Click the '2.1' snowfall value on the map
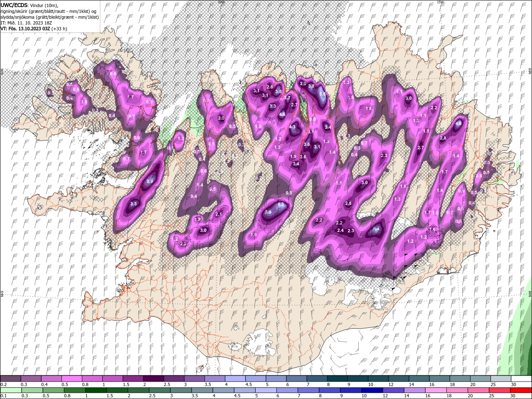The width and height of the screenshot is (532, 399). 219,214
